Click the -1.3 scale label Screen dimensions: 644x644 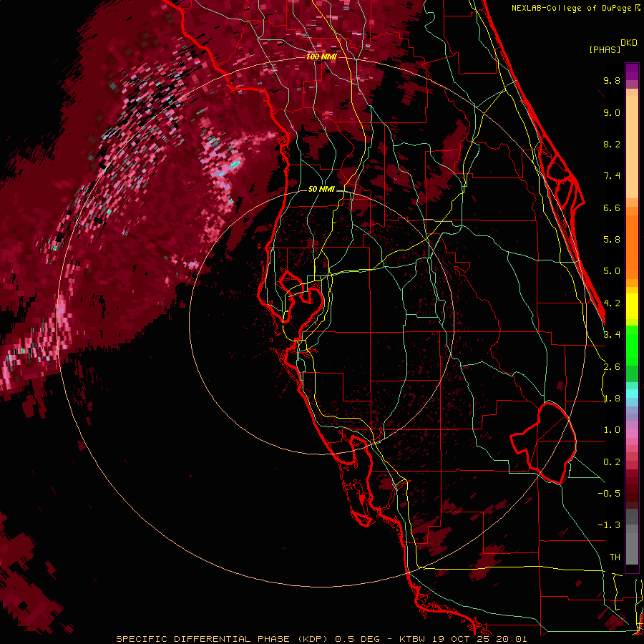click(609, 525)
